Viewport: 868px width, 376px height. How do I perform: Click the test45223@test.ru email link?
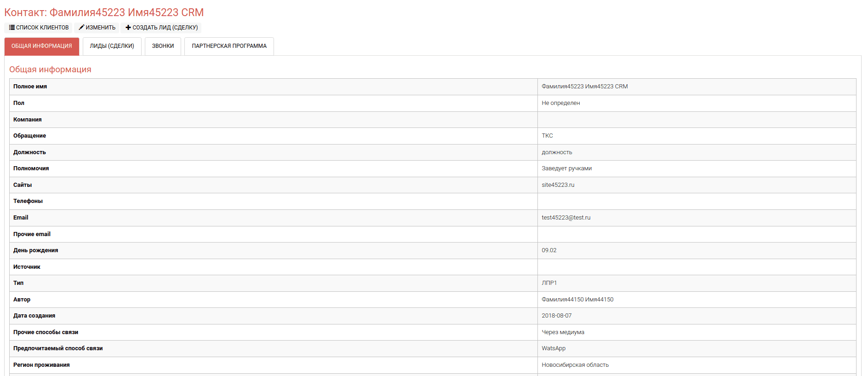[x=566, y=218]
